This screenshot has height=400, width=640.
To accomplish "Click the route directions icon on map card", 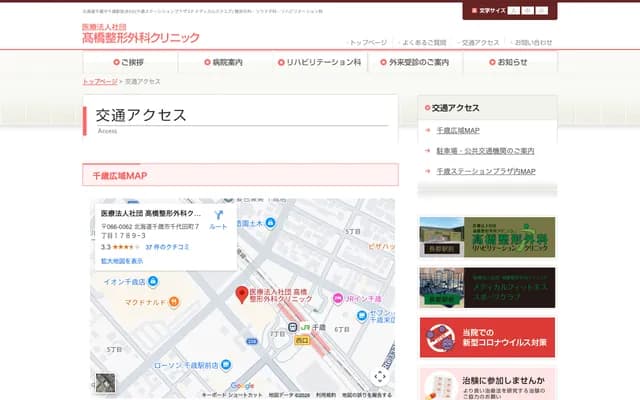I will click(x=218, y=216).
